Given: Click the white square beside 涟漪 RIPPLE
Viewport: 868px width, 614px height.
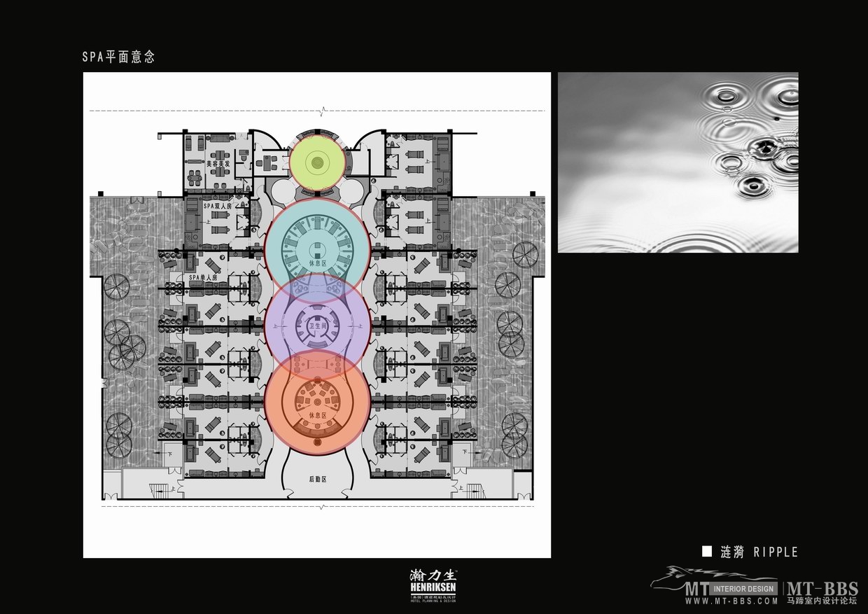Looking at the screenshot, I should pyautogui.click(x=707, y=552).
